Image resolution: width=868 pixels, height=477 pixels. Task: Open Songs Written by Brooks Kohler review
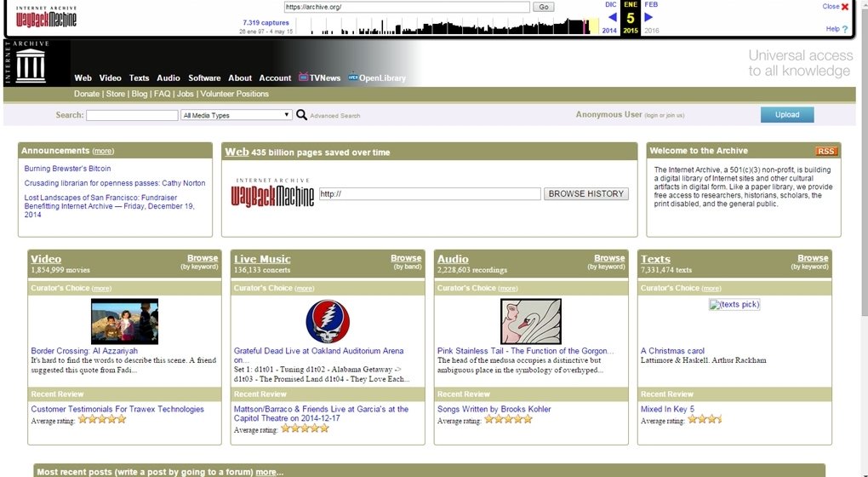point(494,409)
